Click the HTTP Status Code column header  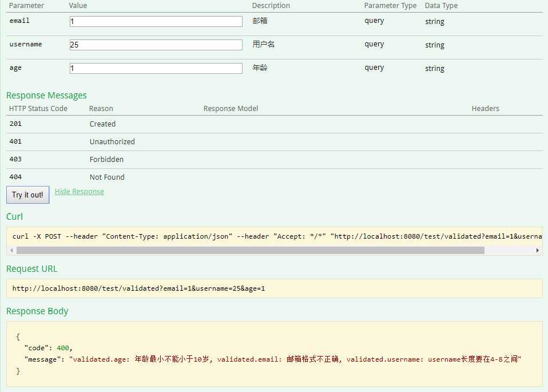[x=38, y=108]
